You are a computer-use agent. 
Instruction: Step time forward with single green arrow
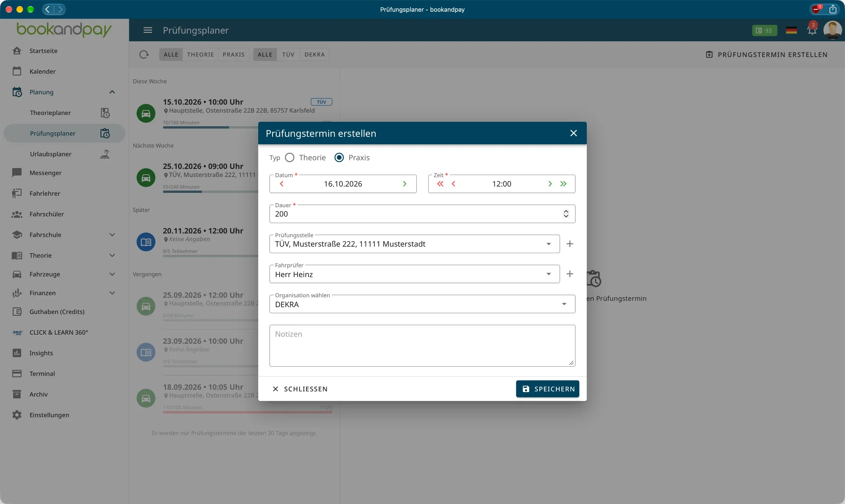(550, 184)
